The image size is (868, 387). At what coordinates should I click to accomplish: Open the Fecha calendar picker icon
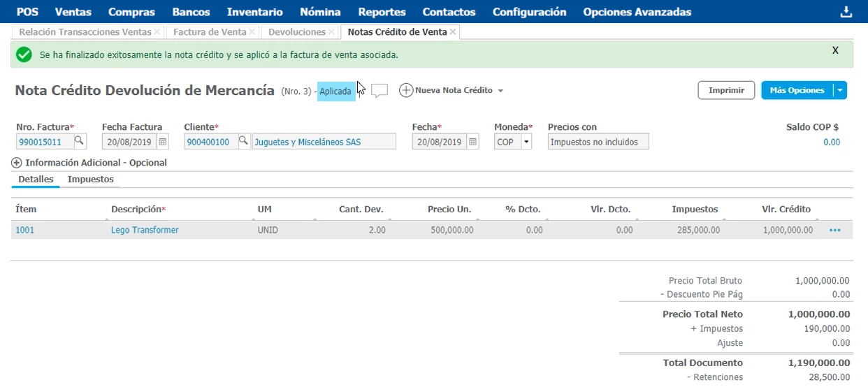click(473, 142)
